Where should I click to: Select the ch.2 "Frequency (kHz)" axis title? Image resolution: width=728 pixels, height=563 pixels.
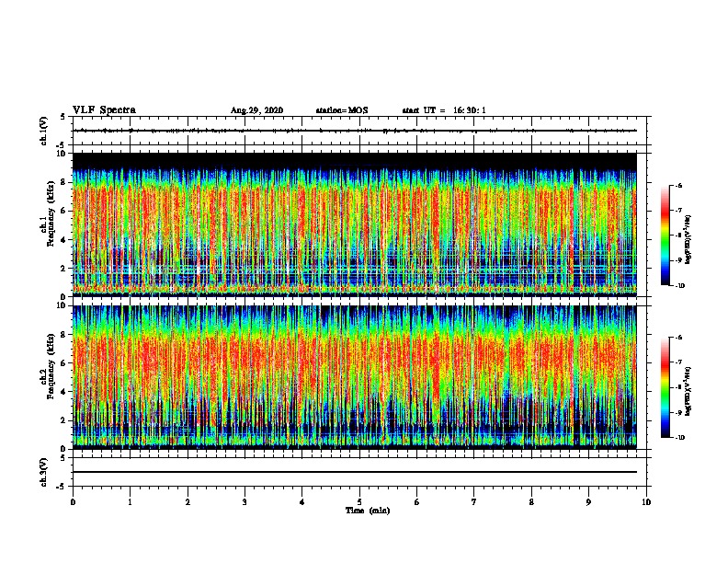coord(51,366)
